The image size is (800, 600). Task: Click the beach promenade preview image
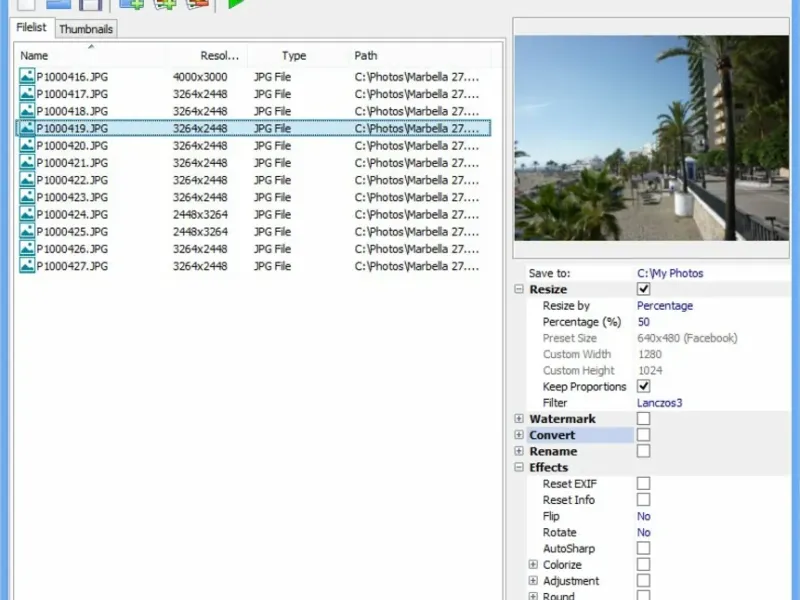point(652,138)
